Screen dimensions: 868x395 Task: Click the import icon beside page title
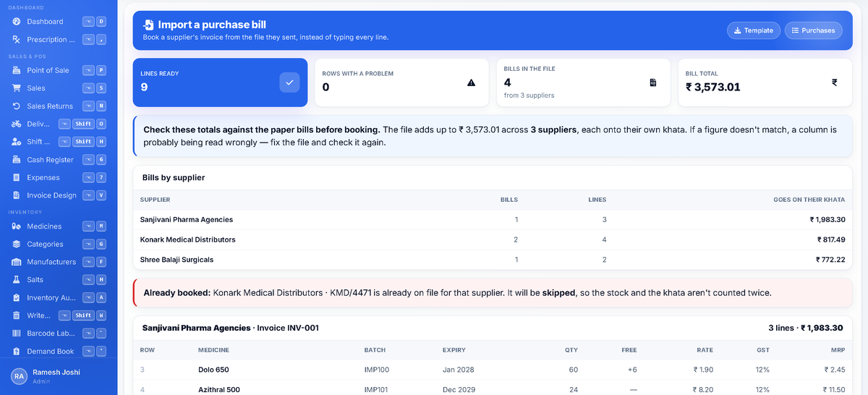pos(148,25)
